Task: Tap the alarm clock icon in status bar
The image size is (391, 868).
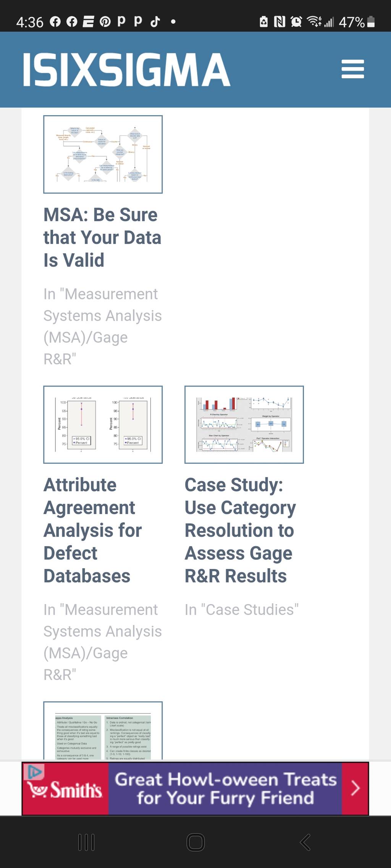Action: 296,22
